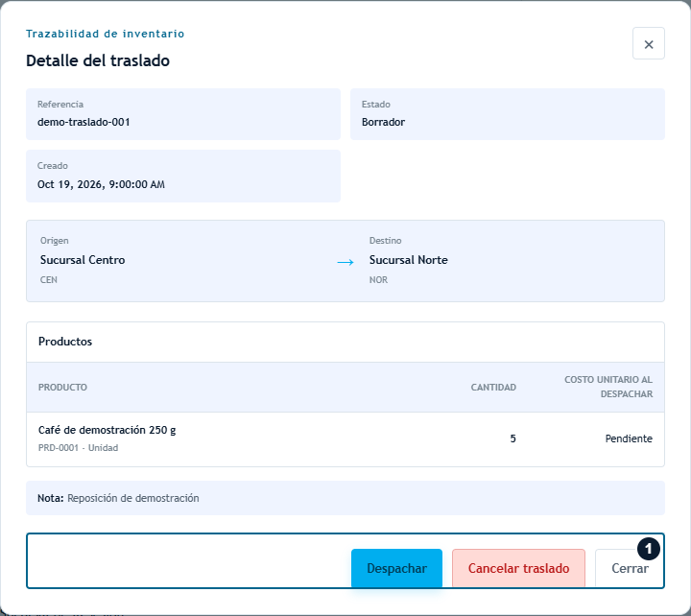Image resolution: width=691 pixels, height=616 pixels.
Task: Click the Productos section heading
Action: point(65,342)
